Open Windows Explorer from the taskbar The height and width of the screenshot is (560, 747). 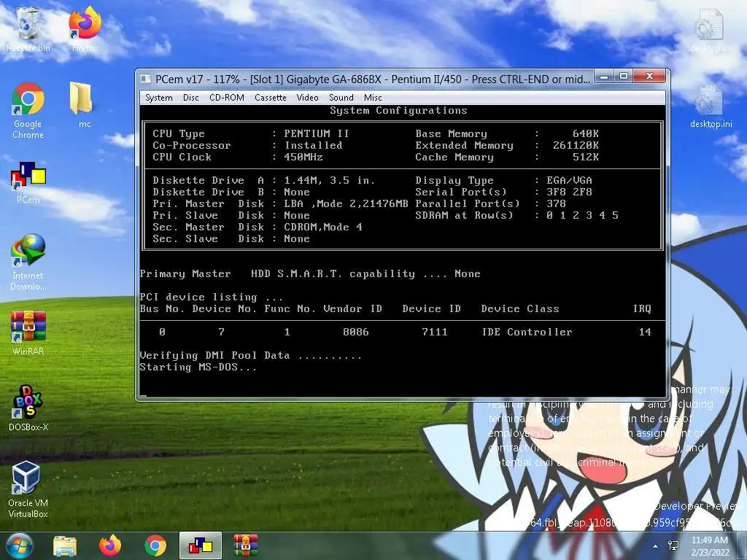pos(65,545)
